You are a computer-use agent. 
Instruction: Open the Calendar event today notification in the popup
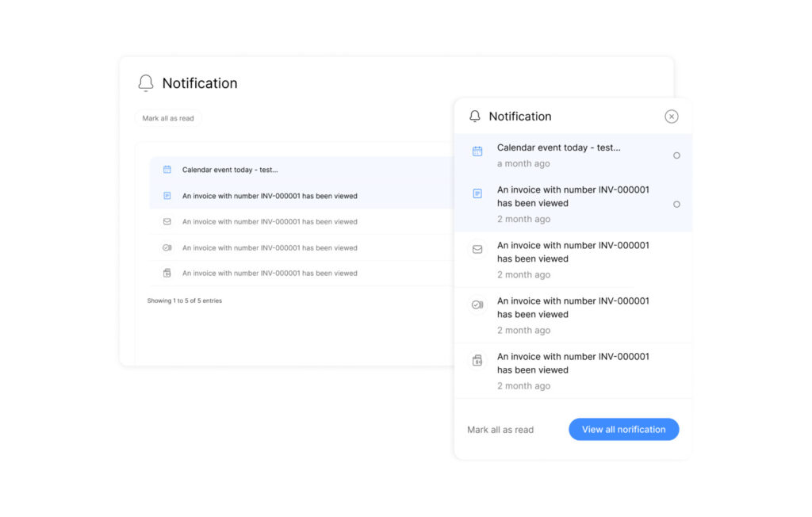558,148
